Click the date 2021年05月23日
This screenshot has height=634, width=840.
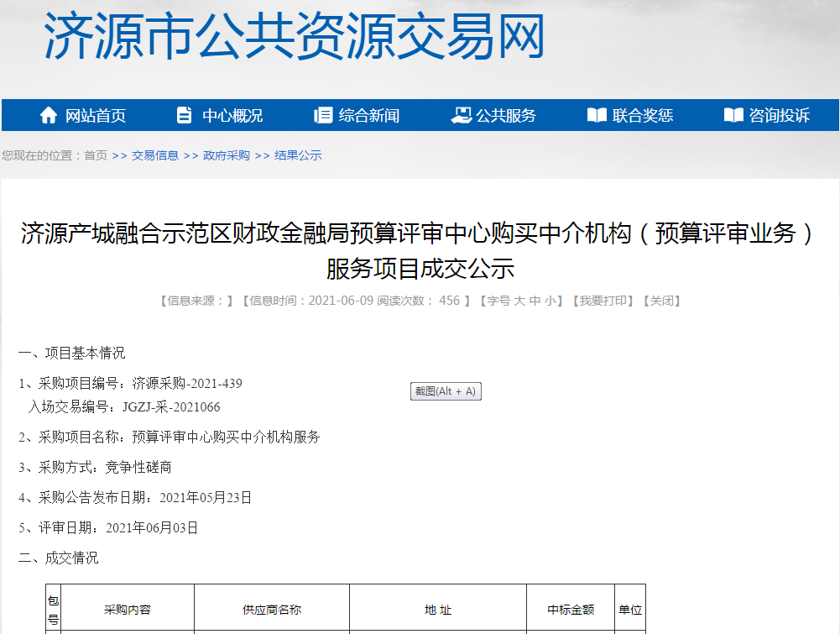206,497
